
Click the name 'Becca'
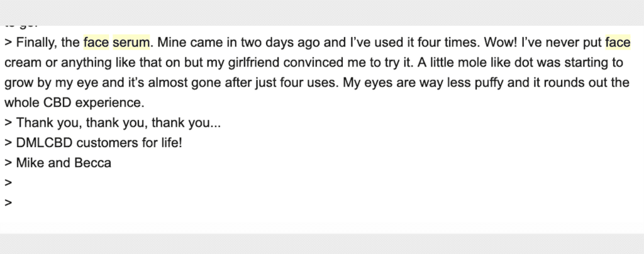pyautogui.click(x=93, y=163)
